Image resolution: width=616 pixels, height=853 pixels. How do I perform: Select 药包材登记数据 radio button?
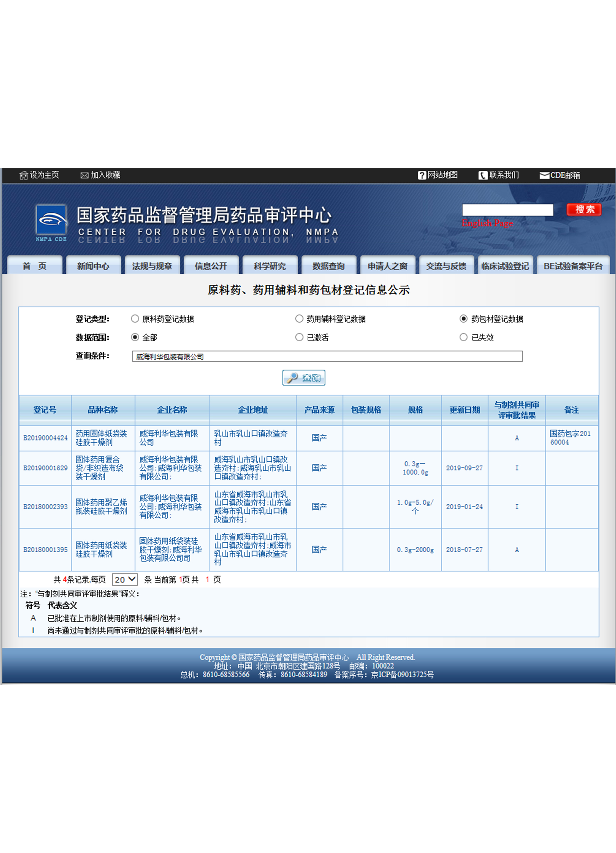coord(463,319)
